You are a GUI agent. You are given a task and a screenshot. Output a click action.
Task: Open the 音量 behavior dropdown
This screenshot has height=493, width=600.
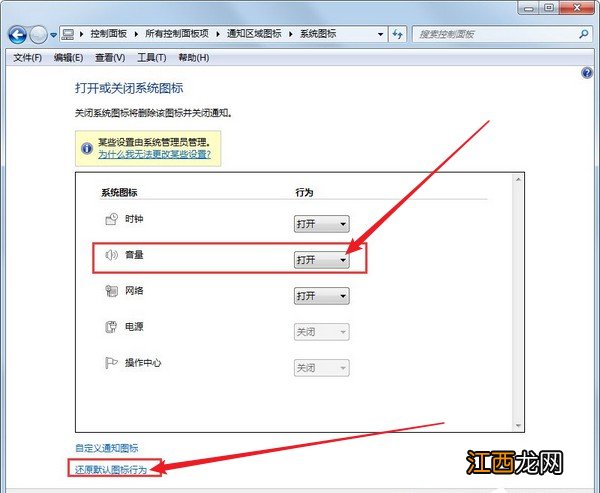point(321,260)
